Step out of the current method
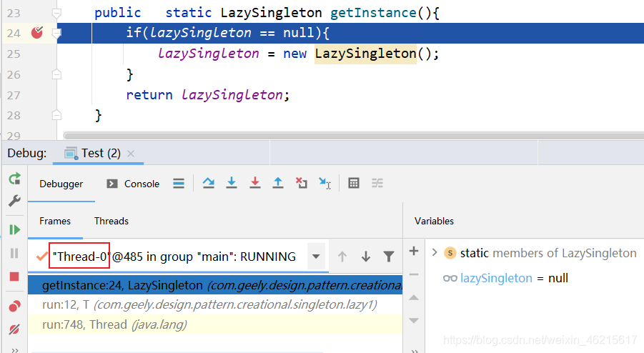 click(x=278, y=183)
